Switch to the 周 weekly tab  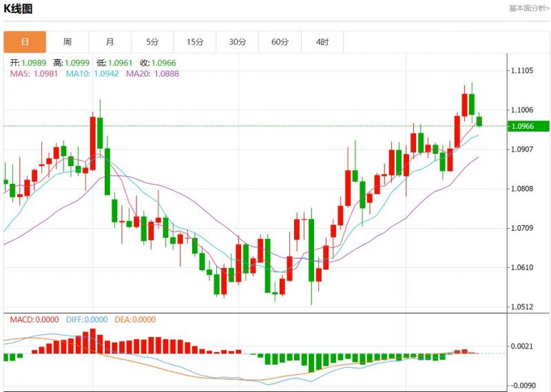click(x=67, y=42)
